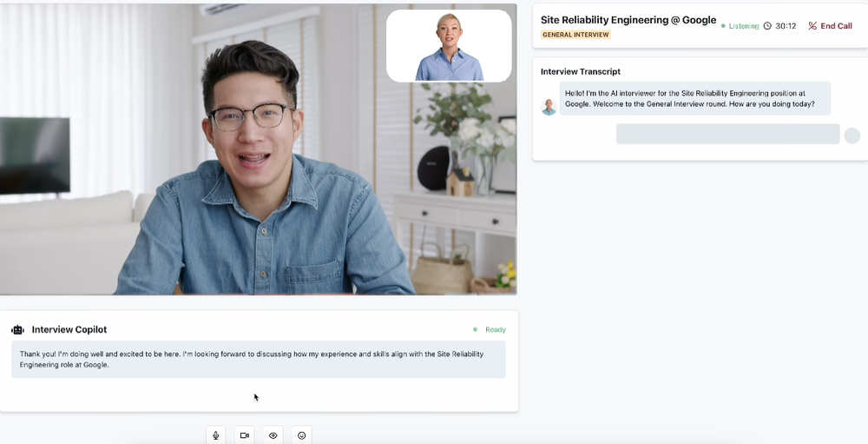Click the empty reply placeholder bubble
Viewport: 868px width, 444px height.
[728, 134]
